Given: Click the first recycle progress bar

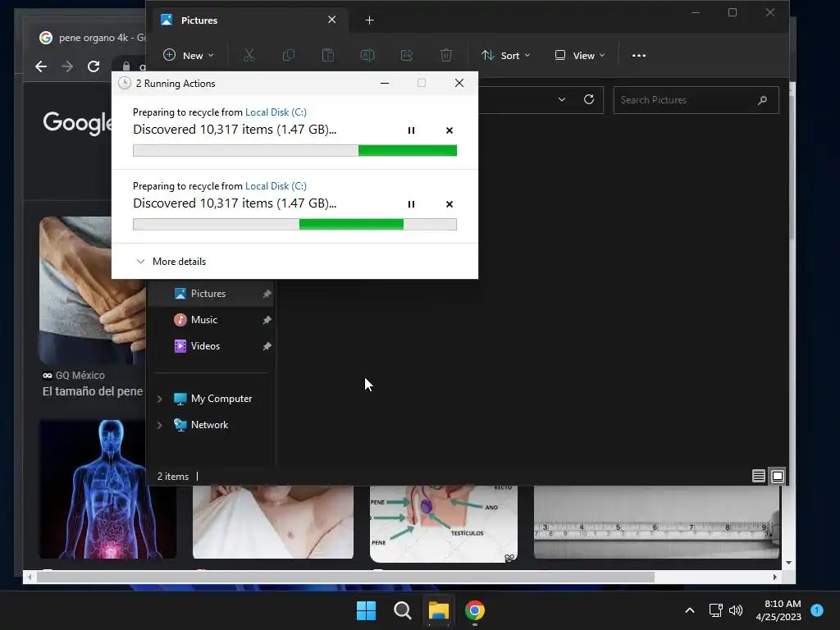Looking at the screenshot, I should pyautogui.click(x=294, y=151).
